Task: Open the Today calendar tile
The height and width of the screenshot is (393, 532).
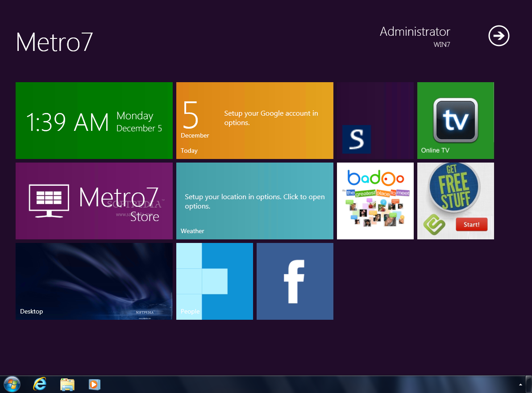Action: (255, 121)
